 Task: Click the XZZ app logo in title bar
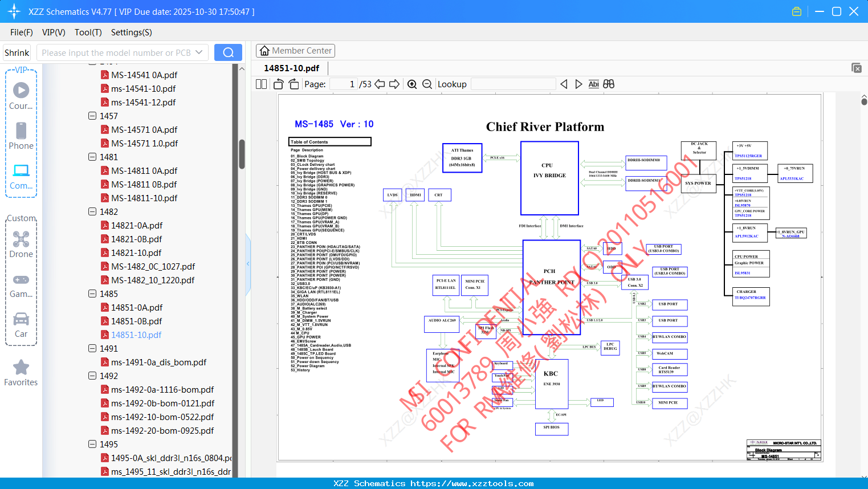click(x=14, y=11)
